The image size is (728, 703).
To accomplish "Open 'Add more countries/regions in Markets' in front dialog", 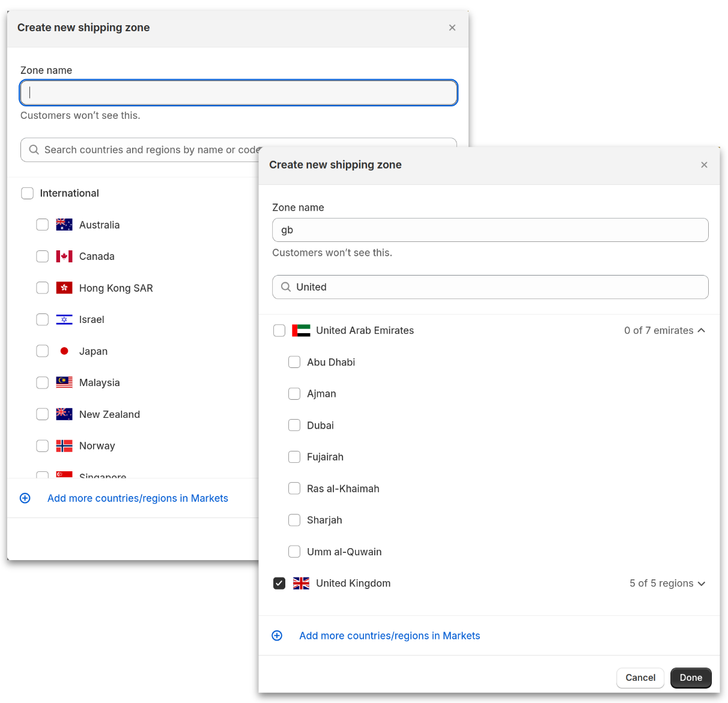I will 389,636.
